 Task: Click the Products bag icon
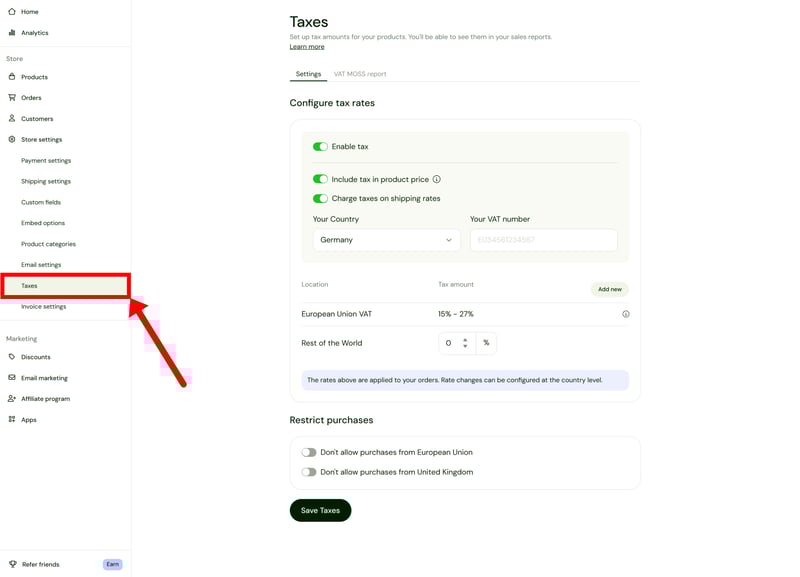[x=12, y=77]
